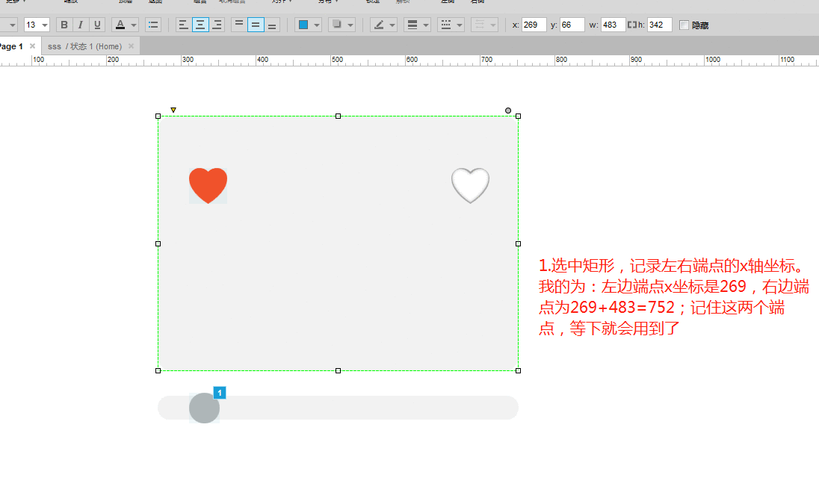Click the blue footnote badge 1
819x504 pixels.
[x=220, y=392]
